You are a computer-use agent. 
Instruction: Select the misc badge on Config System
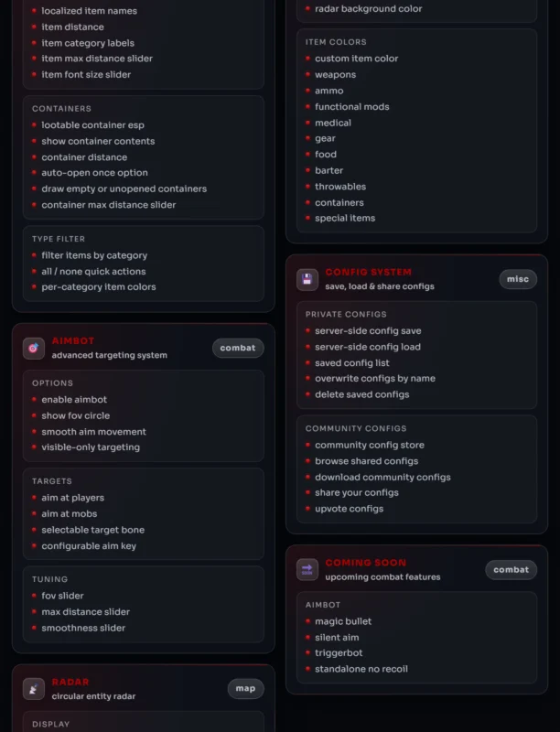click(x=518, y=279)
